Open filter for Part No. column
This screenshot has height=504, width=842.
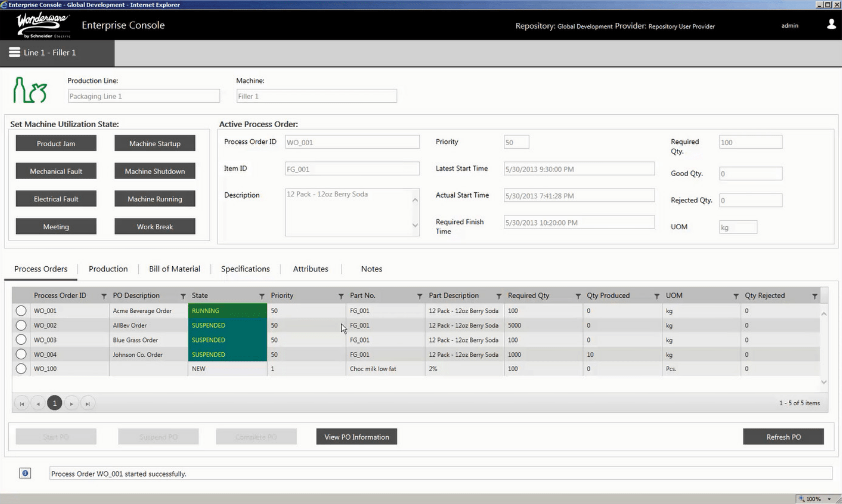[420, 296]
